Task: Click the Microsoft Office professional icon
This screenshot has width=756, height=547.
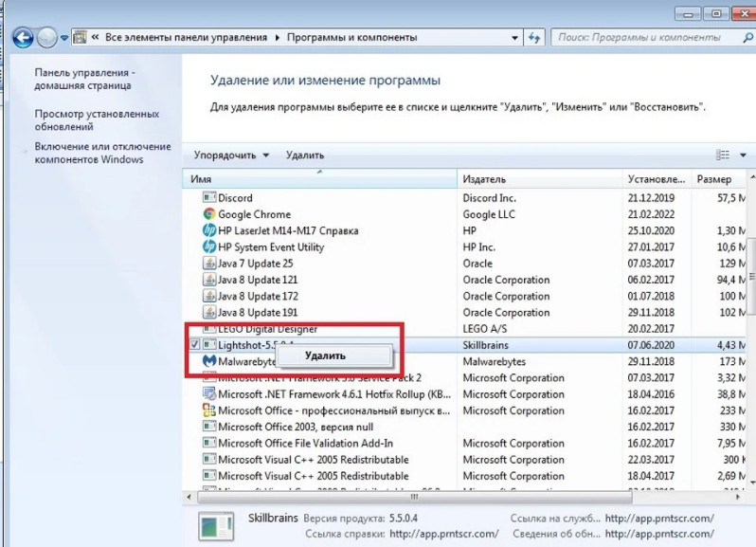Action: 209,410
